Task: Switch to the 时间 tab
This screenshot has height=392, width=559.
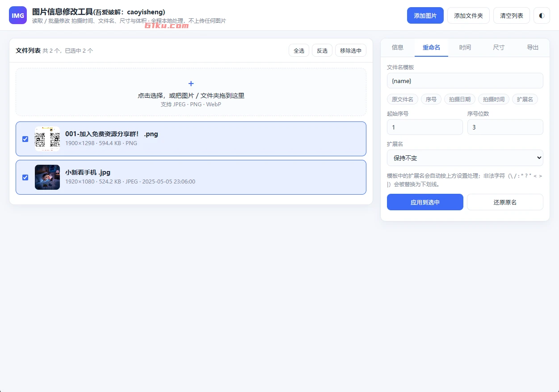Action: (x=465, y=47)
